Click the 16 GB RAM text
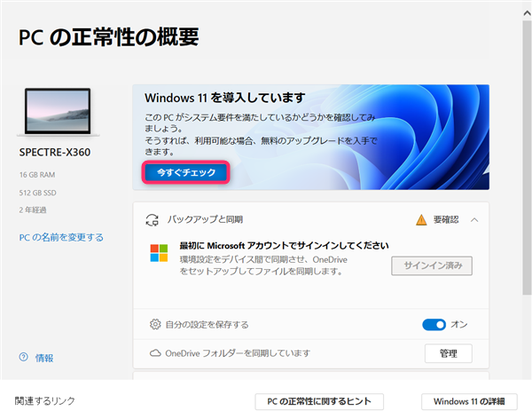The width and height of the screenshot is (532, 419). (x=37, y=175)
